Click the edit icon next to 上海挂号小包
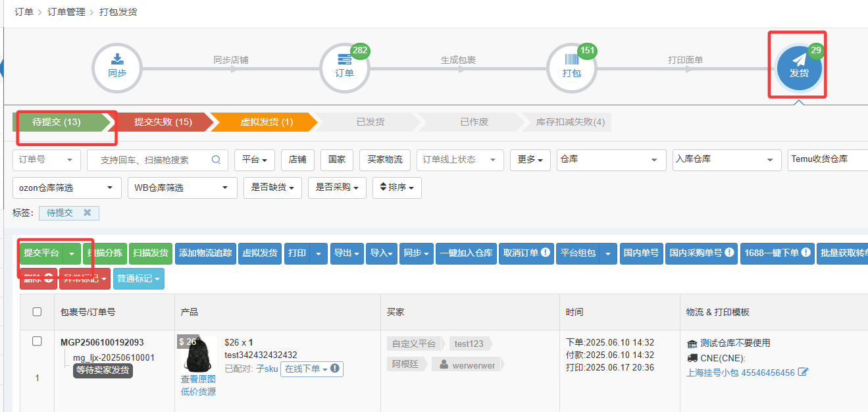The height and width of the screenshot is (412, 868). [803, 373]
